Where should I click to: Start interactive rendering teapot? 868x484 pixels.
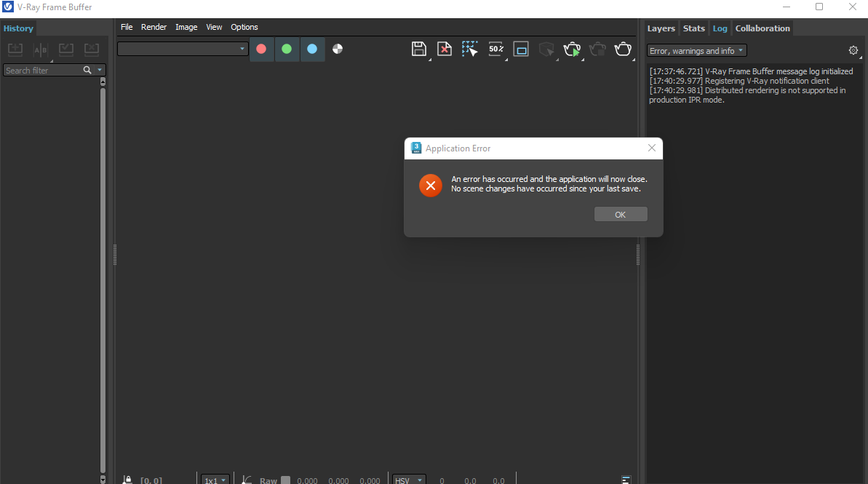(x=572, y=49)
